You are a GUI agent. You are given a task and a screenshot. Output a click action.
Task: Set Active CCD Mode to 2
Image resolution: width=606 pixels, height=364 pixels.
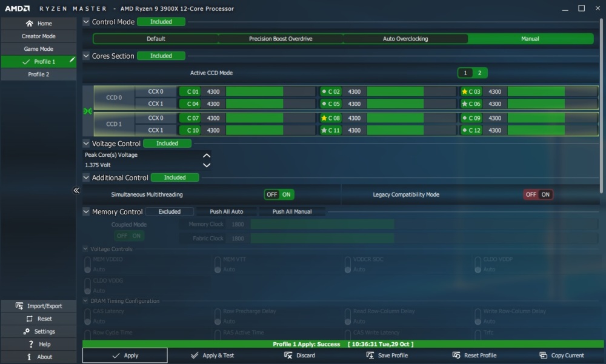coord(479,73)
